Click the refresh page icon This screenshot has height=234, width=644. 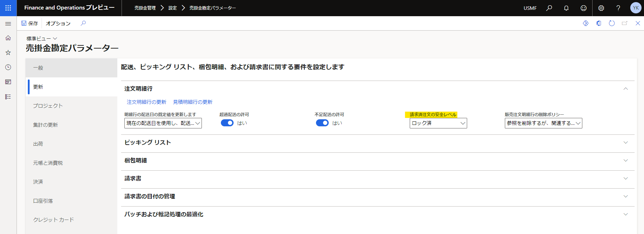[x=612, y=23]
